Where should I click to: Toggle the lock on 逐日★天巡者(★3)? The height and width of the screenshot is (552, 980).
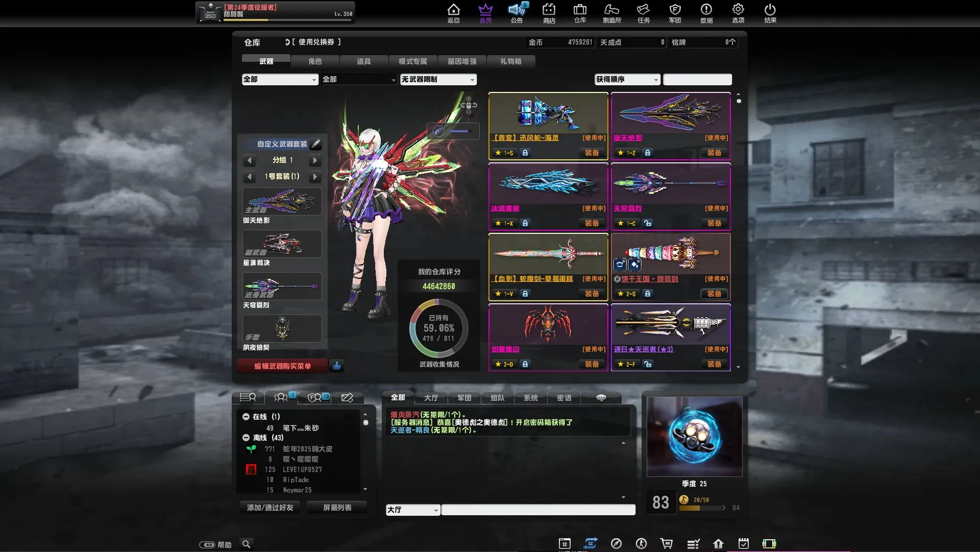pyautogui.click(x=647, y=364)
